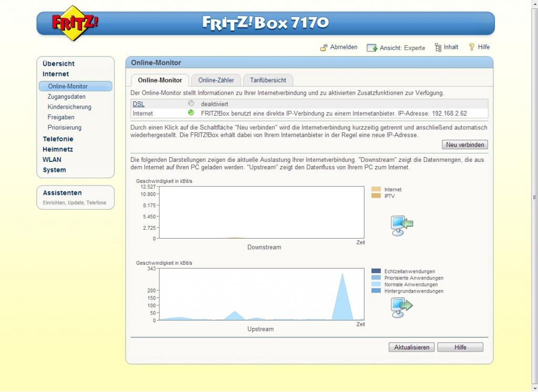Viewport: 538px width, 392px height.
Task: Click the large upstream peak in the chart
Action: point(343,302)
